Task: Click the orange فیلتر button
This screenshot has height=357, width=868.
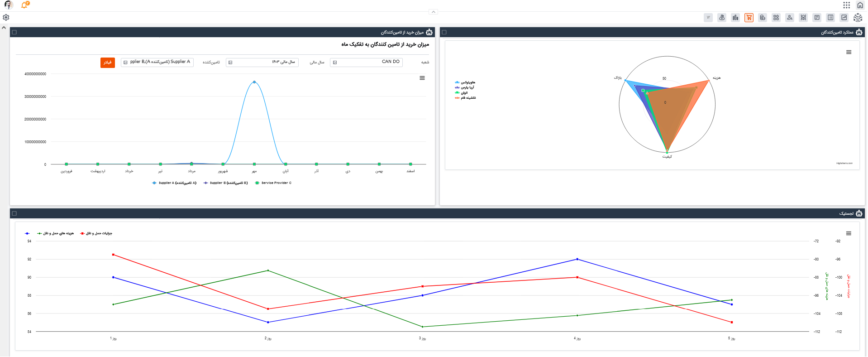Action: tap(108, 63)
